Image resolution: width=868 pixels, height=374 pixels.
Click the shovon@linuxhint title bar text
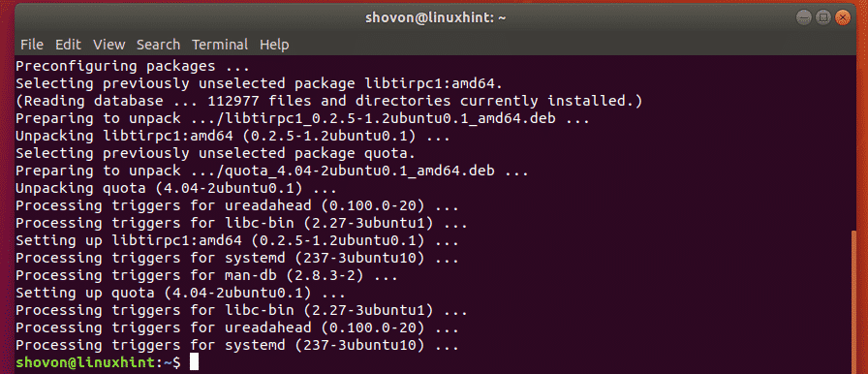[436, 17]
